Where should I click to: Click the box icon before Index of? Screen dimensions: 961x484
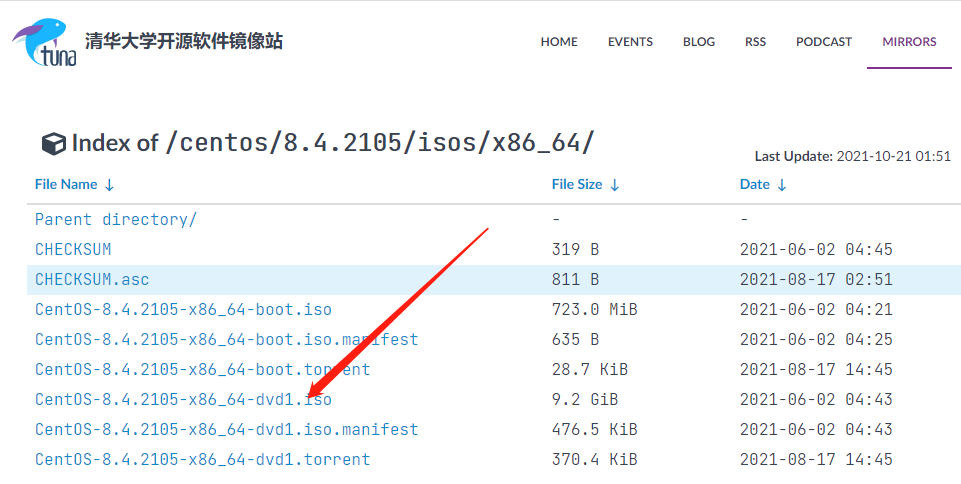click(x=53, y=144)
